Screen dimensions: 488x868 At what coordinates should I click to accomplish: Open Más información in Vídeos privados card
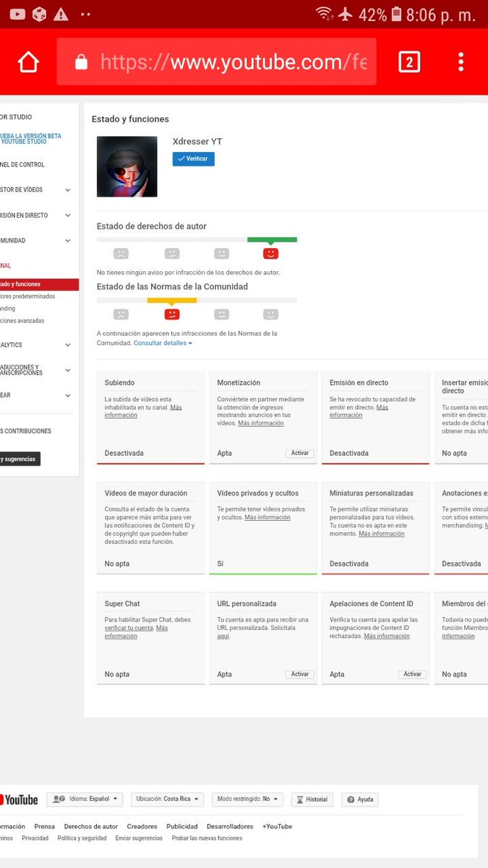[x=267, y=517]
